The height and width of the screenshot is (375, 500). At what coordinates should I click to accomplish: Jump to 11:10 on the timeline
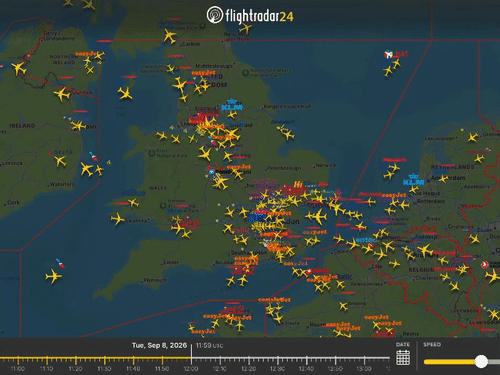47,369
